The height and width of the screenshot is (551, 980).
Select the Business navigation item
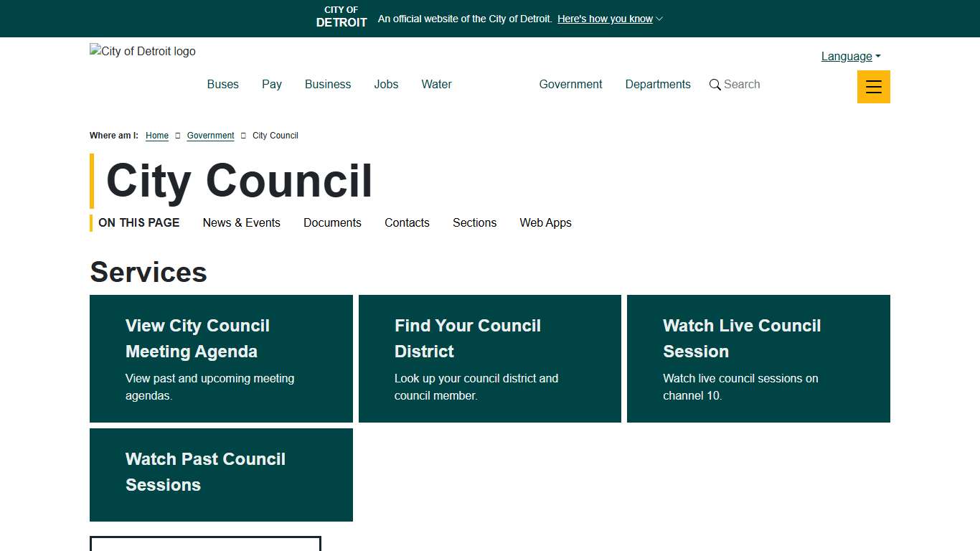coord(327,84)
